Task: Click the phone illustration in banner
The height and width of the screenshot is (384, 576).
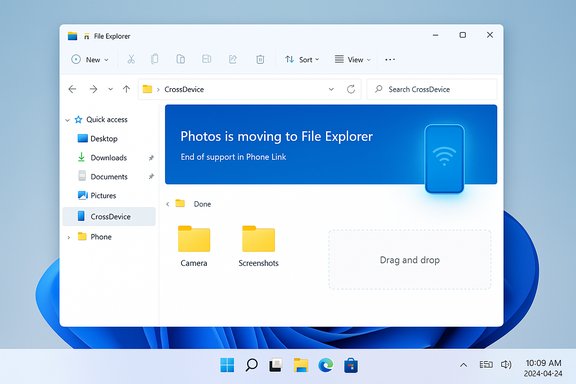Action: point(444,158)
